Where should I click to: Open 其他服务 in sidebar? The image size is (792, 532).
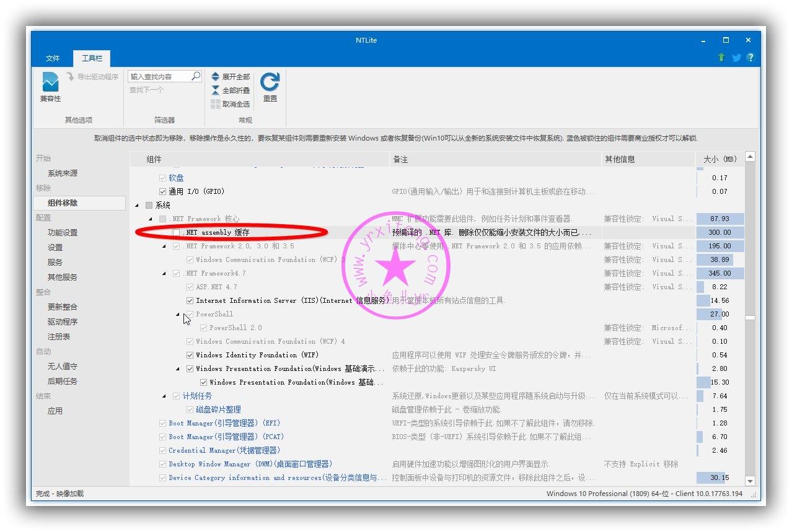coord(63,277)
